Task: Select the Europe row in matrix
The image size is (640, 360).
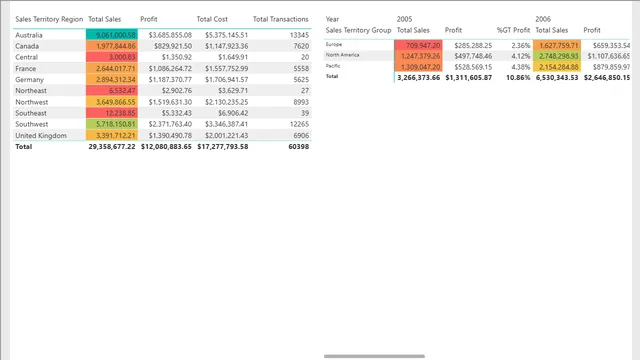Action: [x=334, y=44]
